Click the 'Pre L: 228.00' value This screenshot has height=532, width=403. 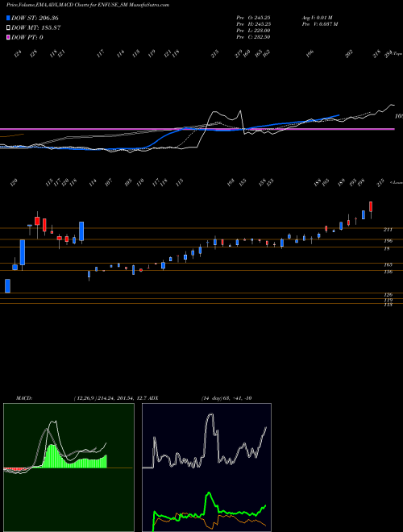(253, 31)
